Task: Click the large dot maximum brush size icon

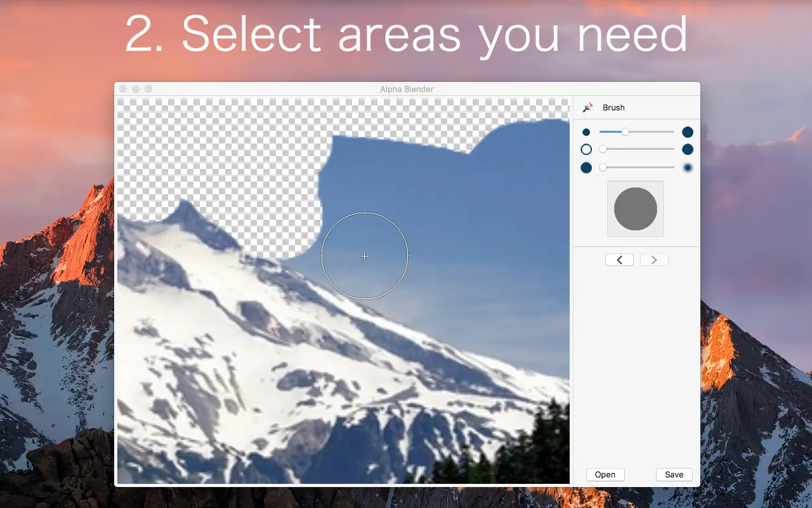Action: (688, 132)
